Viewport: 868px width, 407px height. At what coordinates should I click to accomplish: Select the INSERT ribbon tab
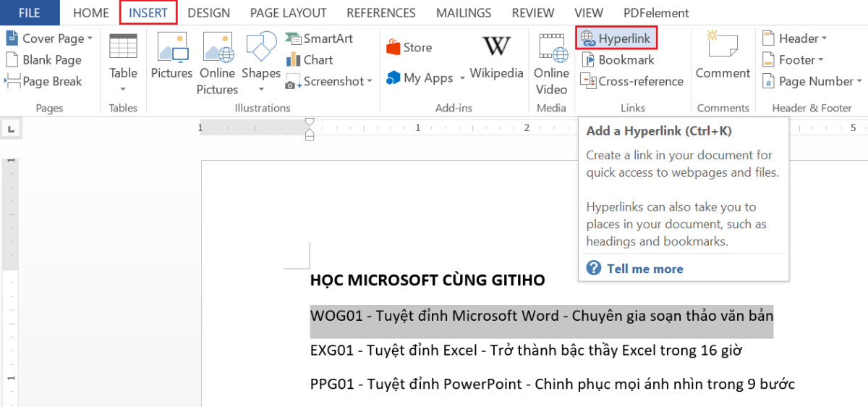(x=148, y=12)
